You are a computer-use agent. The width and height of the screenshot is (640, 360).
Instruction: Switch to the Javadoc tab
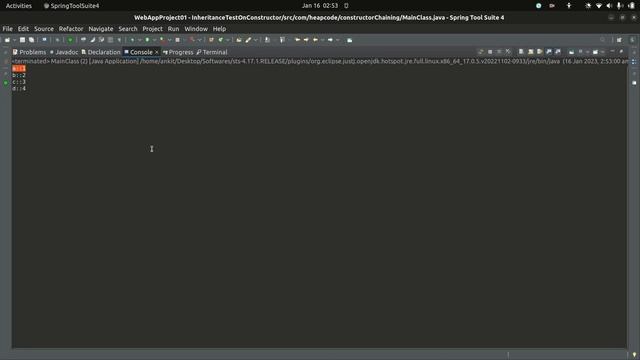coord(64,52)
